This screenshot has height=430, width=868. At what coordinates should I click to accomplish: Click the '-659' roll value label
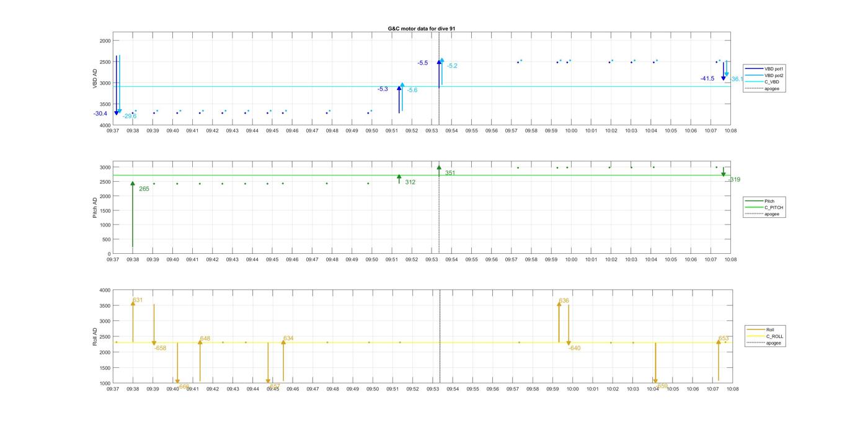coord(662,386)
